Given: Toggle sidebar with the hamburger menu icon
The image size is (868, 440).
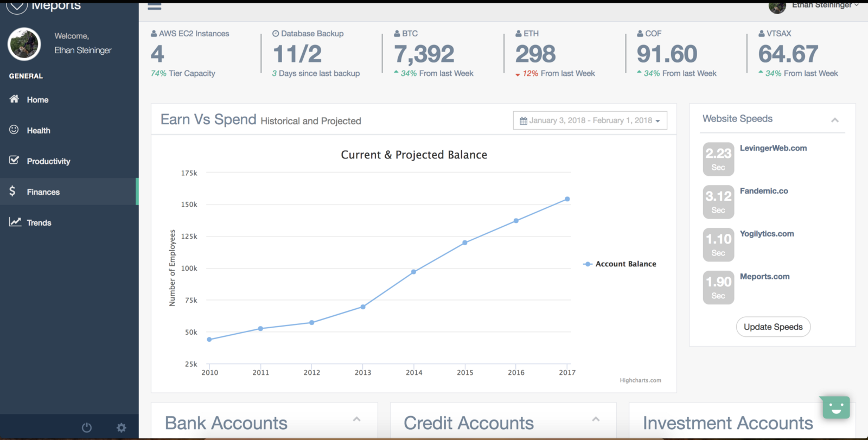Looking at the screenshot, I should tap(155, 7).
